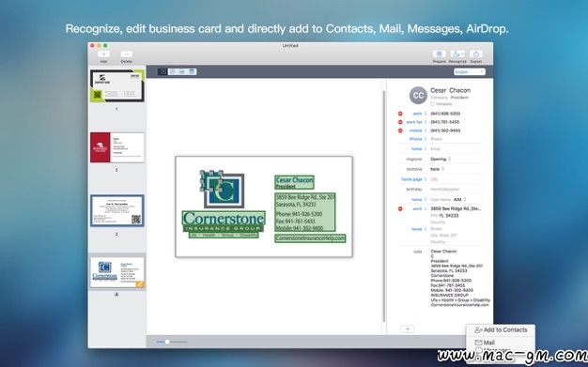Open the ringtone Opening dropdown

point(441,159)
